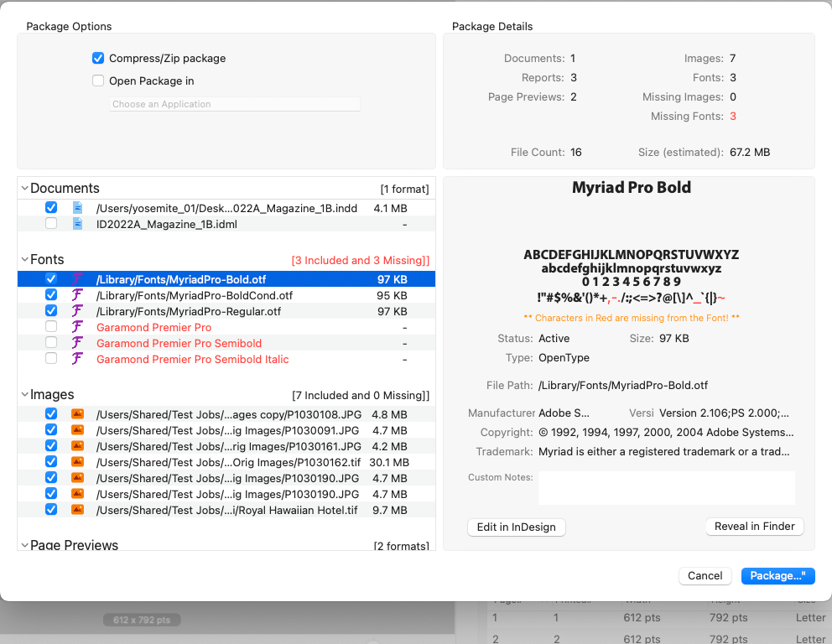
Task: Click the image icon for Royal Hawaiian Hotel.tif
Action: [x=77, y=509]
